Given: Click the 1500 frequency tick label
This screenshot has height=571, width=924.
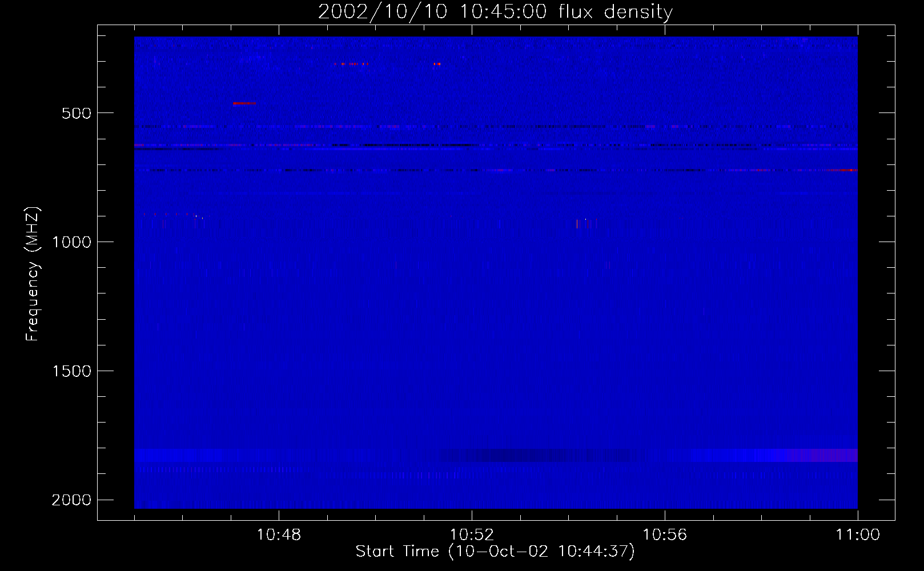Looking at the screenshot, I should tap(71, 371).
